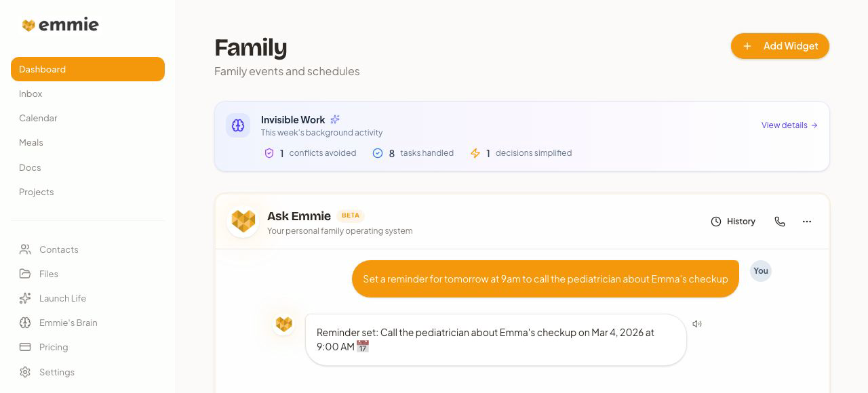Select the Launch Life sparkle icon
The width and height of the screenshot is (868, 393).
25,298
